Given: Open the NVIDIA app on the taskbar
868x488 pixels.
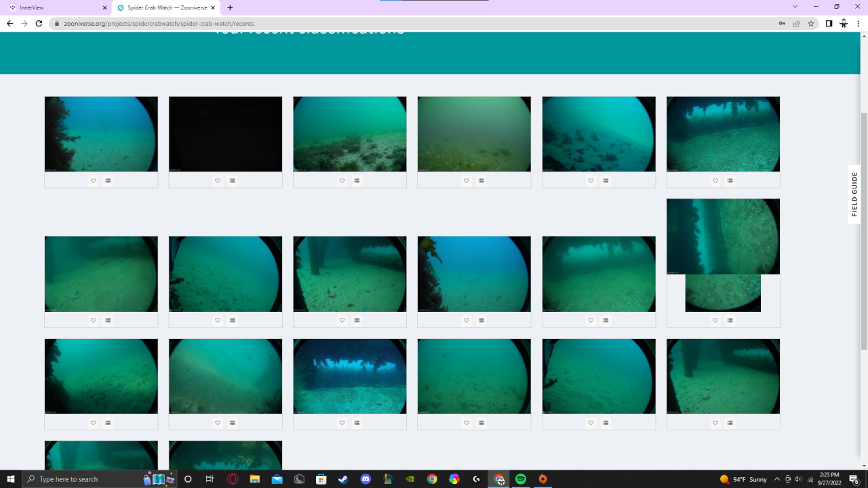Looking at the screenshot, I should (410, 479).
